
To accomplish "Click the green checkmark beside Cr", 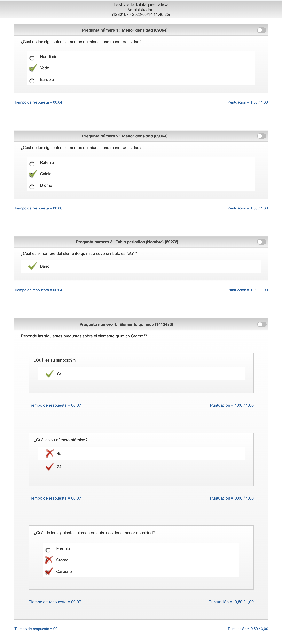I will click(x=50, y=374).
